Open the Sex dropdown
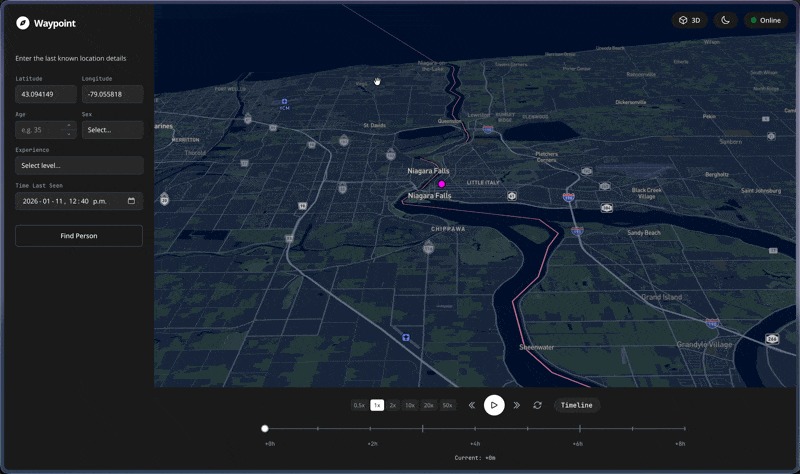Image resolution: width=800 pixels, height=474 pixels. (112, 130)
